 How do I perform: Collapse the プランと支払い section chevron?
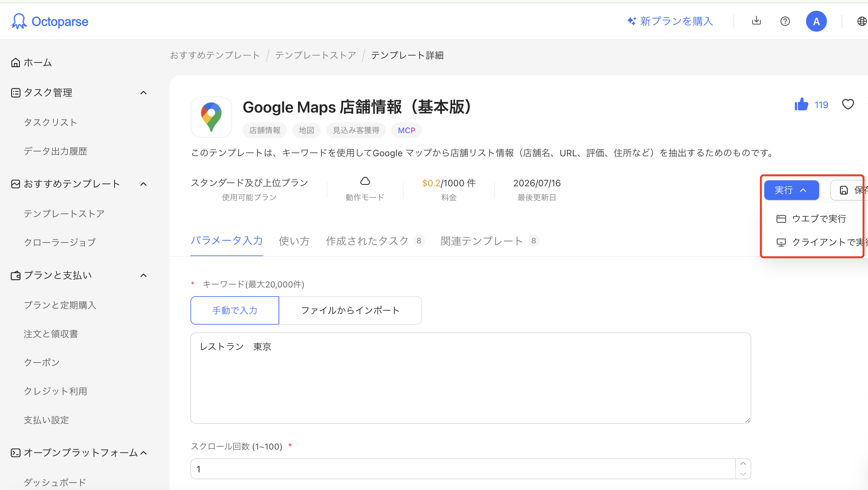tap(143, 276)
